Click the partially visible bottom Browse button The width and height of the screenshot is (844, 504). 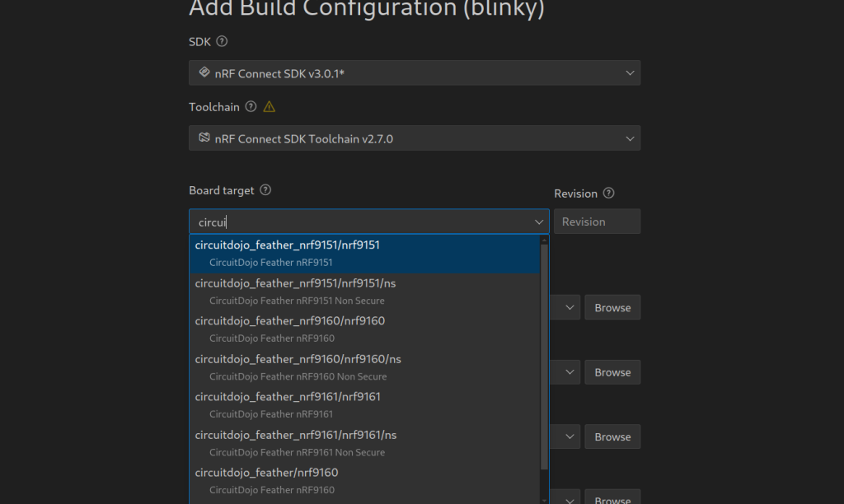tap(612, 497)
